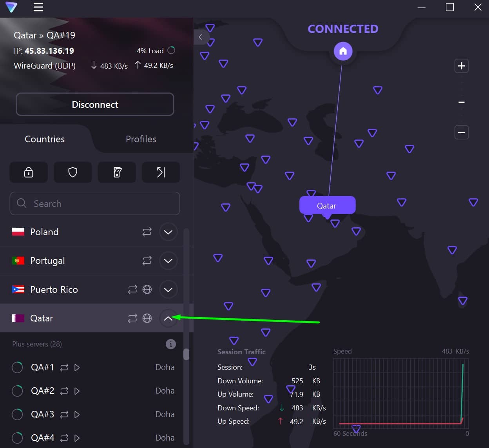Click the Qatar label on the map

pyautogui.click(x=327, y=205)
